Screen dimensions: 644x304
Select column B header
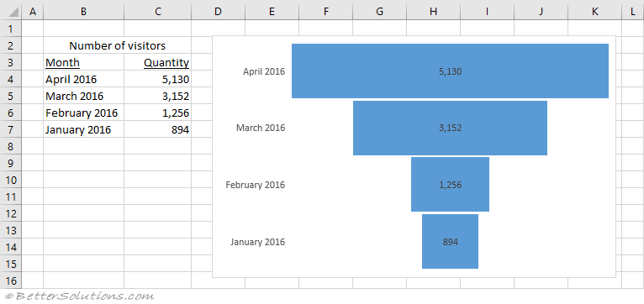83,12
